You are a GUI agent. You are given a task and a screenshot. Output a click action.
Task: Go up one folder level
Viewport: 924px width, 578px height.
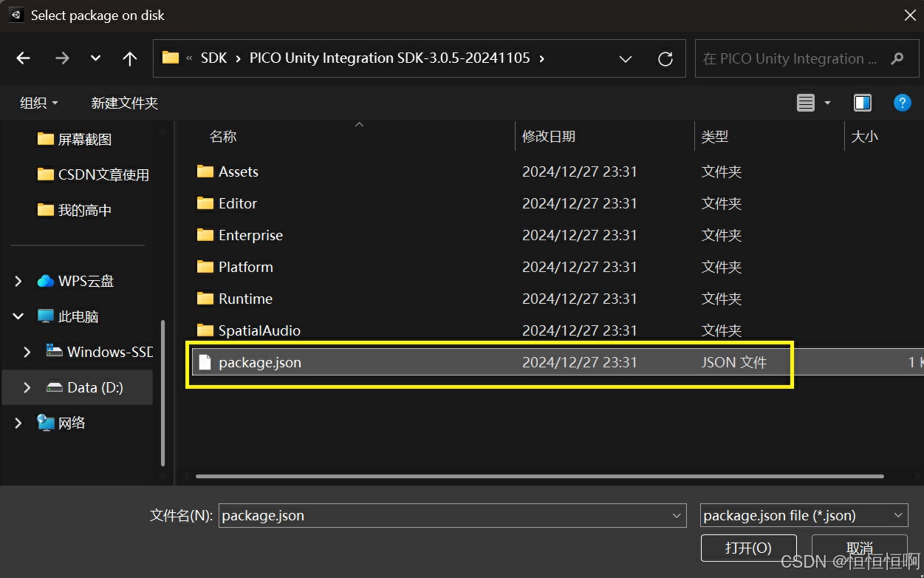[x=130, y=58]
